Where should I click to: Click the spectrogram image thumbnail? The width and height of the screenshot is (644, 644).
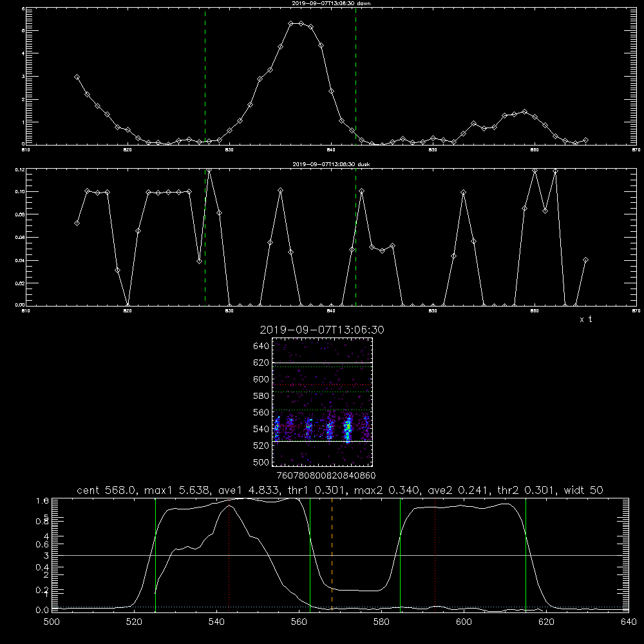(x=323, y=402)
